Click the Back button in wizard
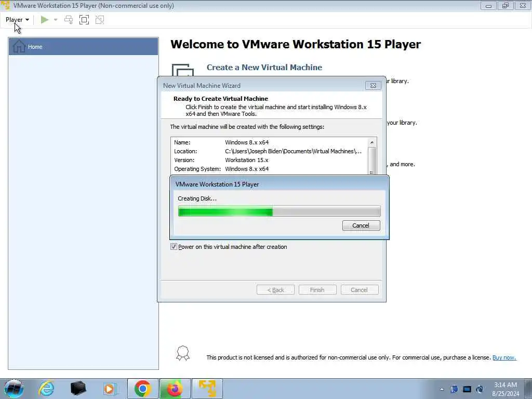The width and height of the screenshot is (532, 399). pos(275,290)
